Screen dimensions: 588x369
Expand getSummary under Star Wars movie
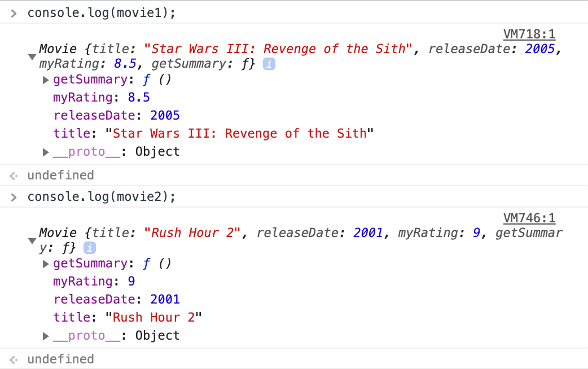click(46, 80)
